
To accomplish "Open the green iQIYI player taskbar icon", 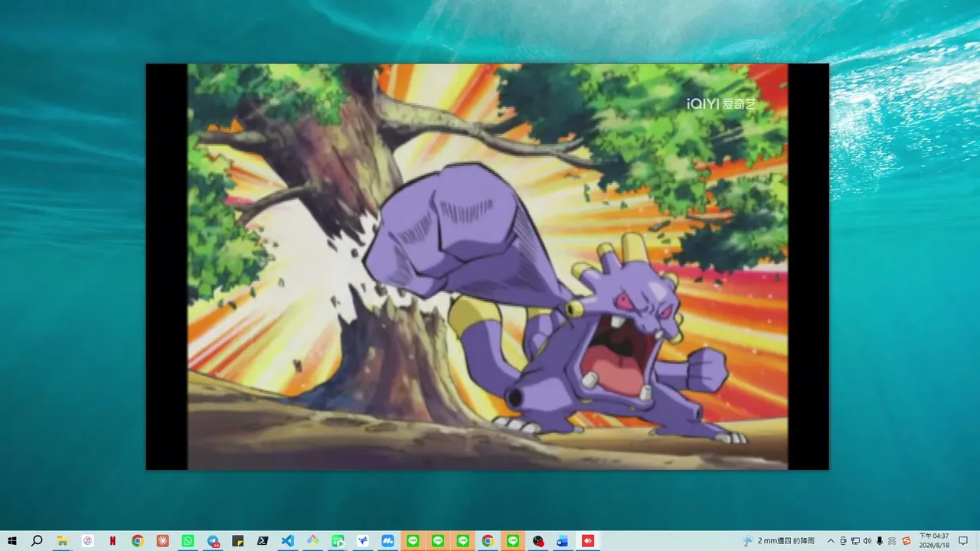I will click(x=338, y=540).
